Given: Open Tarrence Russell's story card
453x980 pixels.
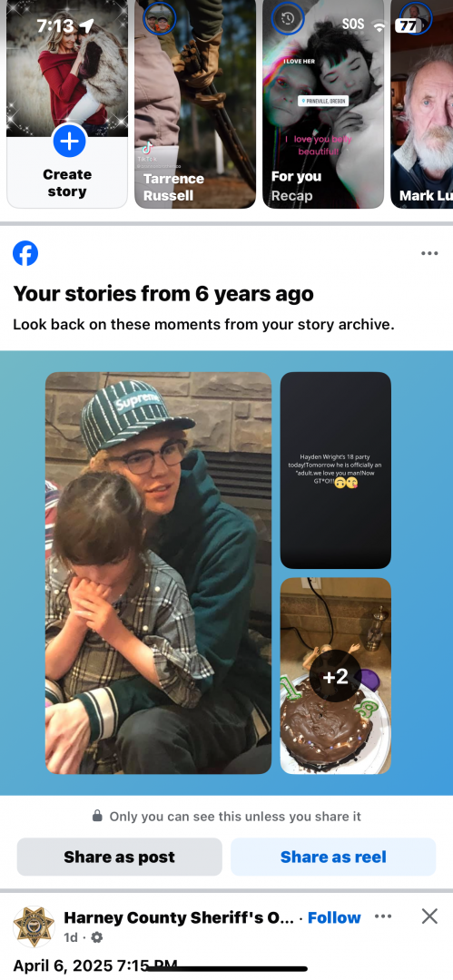Looking at the screenshot, I should point(195,103).
